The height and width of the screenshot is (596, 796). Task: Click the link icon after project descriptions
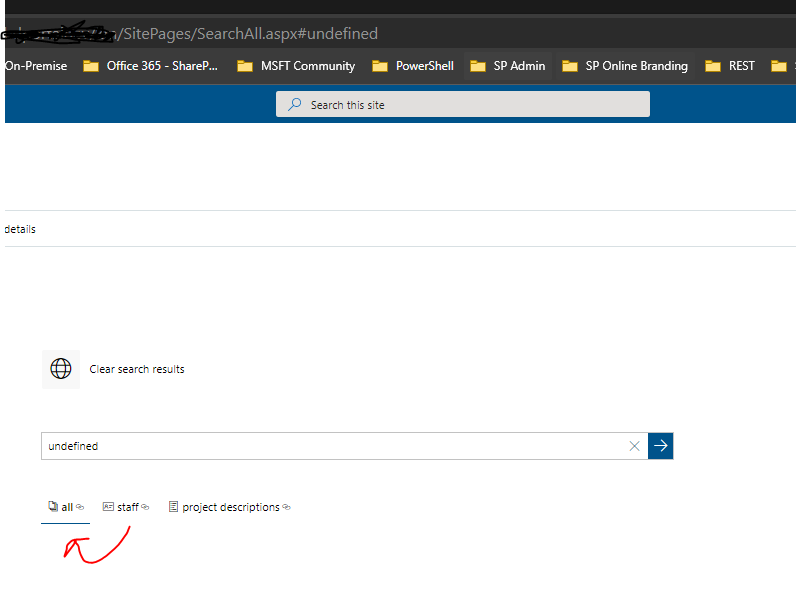(x=286, y=507)
